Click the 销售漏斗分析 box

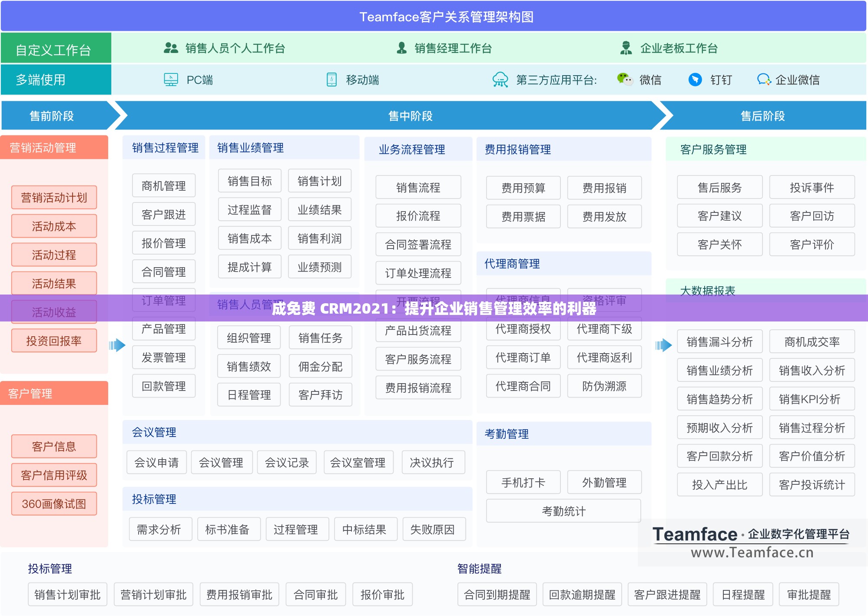click(x=720, y=341)
